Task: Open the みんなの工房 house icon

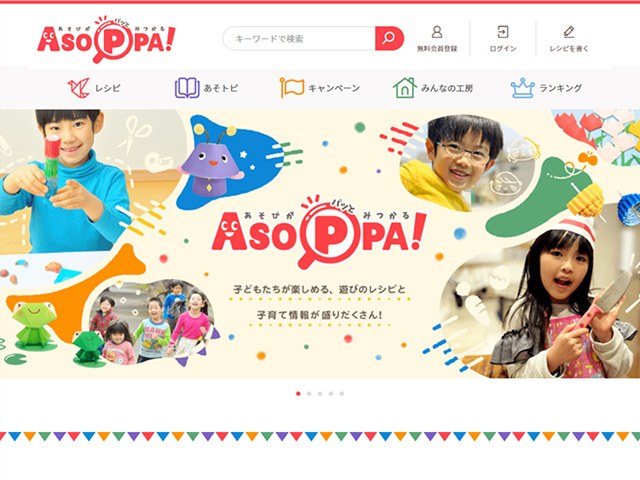Action: (x=404, y=88)
